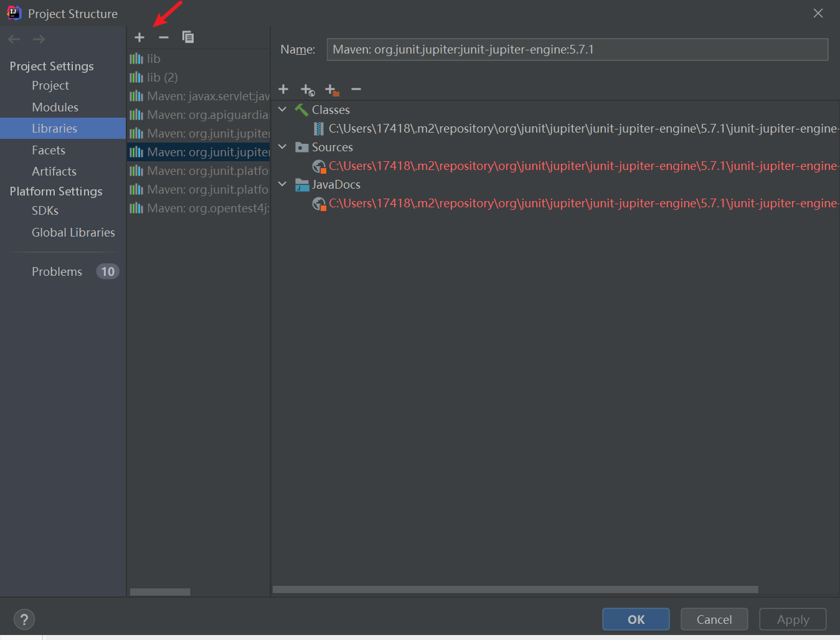Click the New Project Library plus icon
Viewport: 840px width, 640px height.
tap(139, 37)
